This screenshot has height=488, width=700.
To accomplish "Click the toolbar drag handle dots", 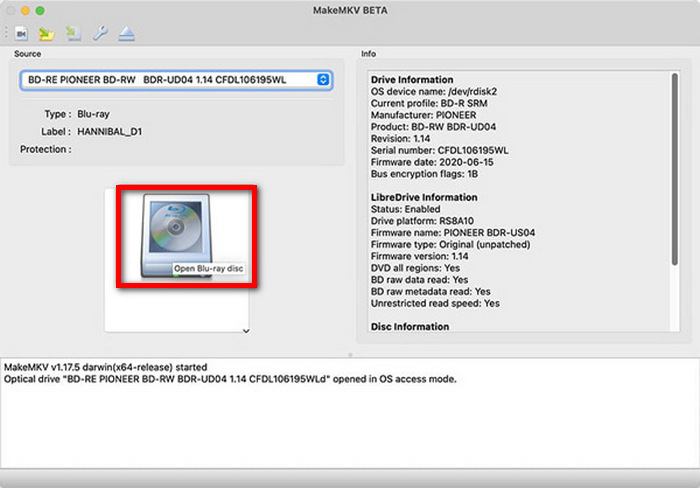I will 6,33.
